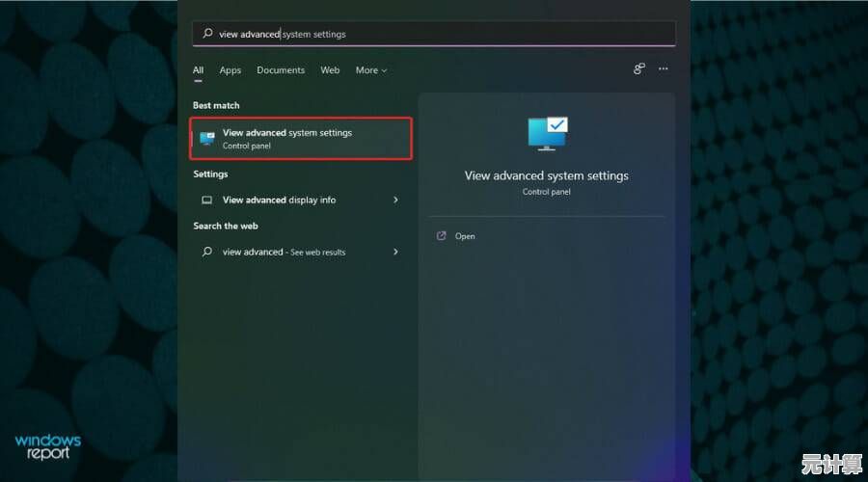
Task: Click the Open link in the preview pane
Action: pos(465,236)
